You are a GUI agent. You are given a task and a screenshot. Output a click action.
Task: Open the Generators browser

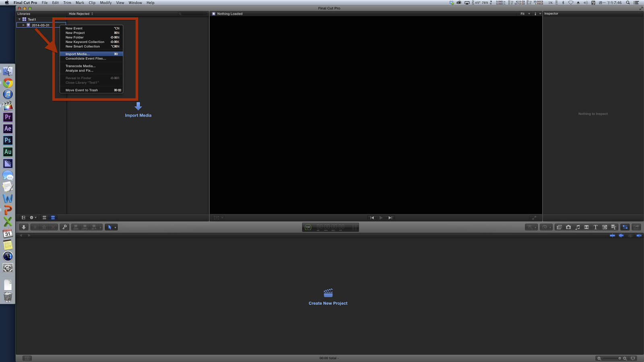pos(605,227)
